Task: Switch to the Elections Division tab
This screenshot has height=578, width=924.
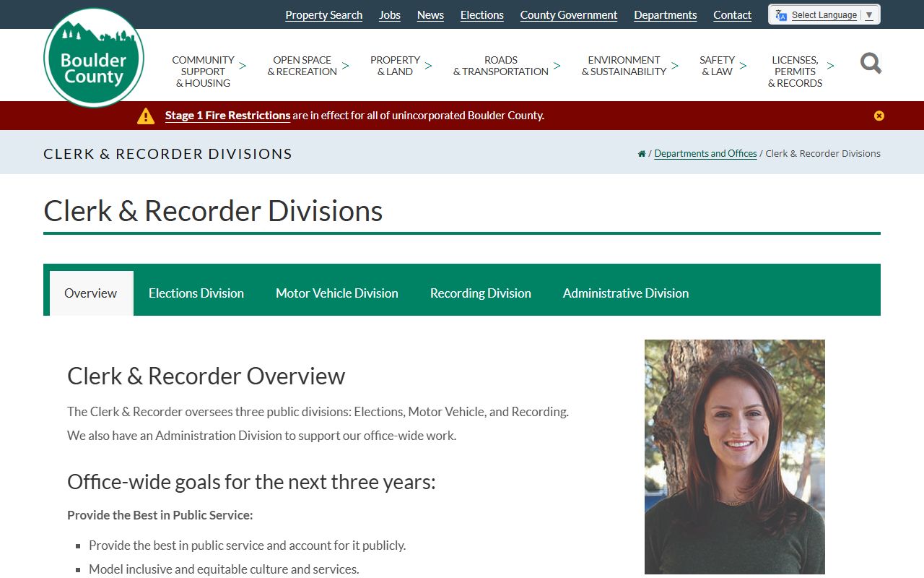Action: (196, 293)
